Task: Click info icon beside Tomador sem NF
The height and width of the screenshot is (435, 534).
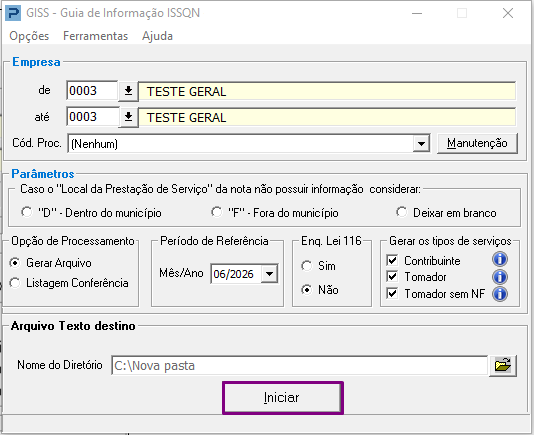Action: 500,294
